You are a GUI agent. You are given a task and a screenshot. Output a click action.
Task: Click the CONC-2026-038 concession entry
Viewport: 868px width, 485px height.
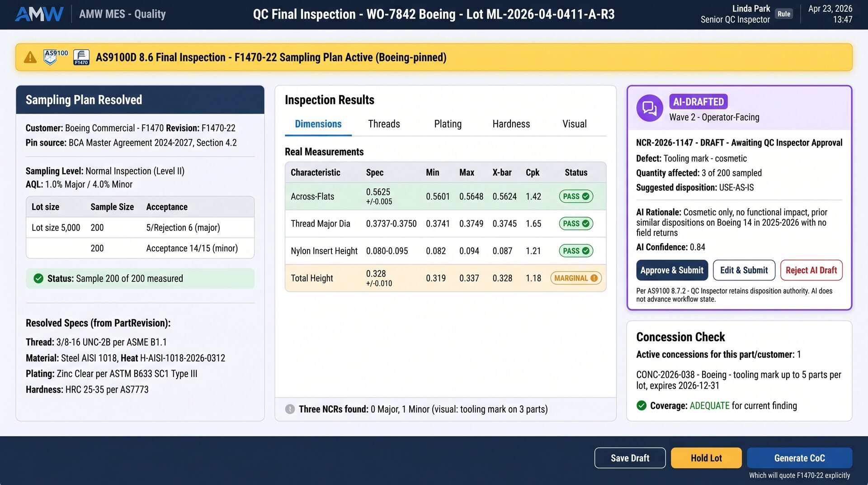739,380
